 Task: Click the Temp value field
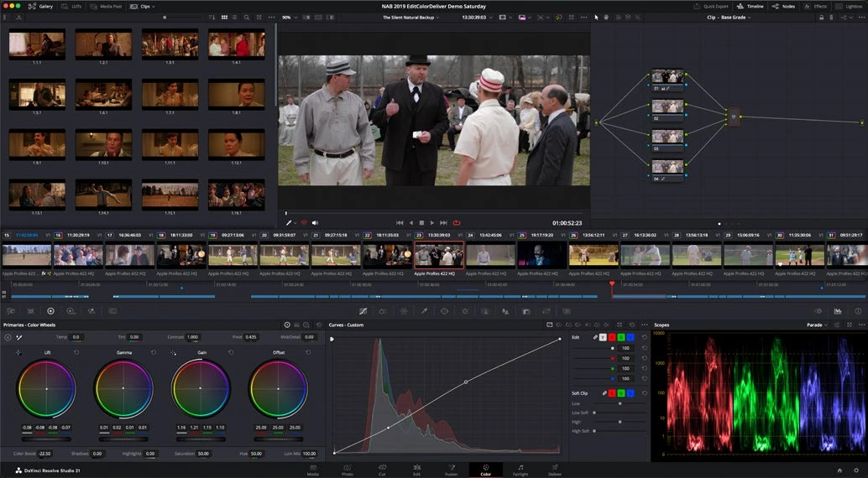tap(76, 337)
